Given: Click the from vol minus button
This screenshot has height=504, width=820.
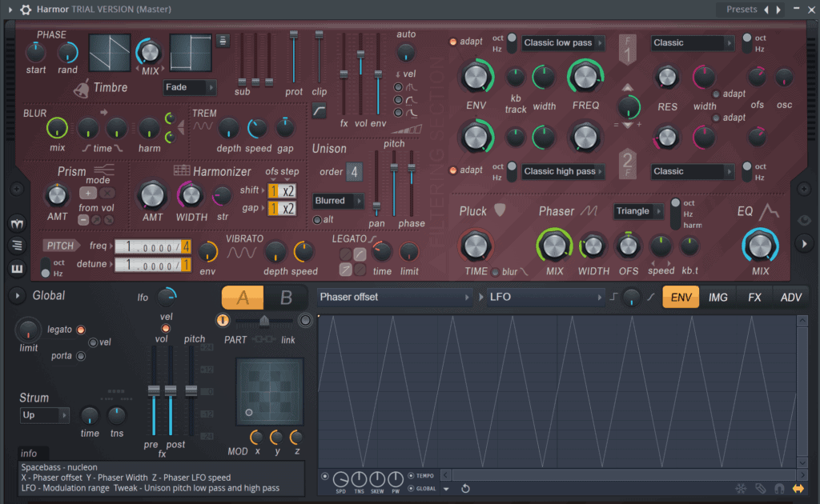Looking at the screenshot, I should 83,220.
